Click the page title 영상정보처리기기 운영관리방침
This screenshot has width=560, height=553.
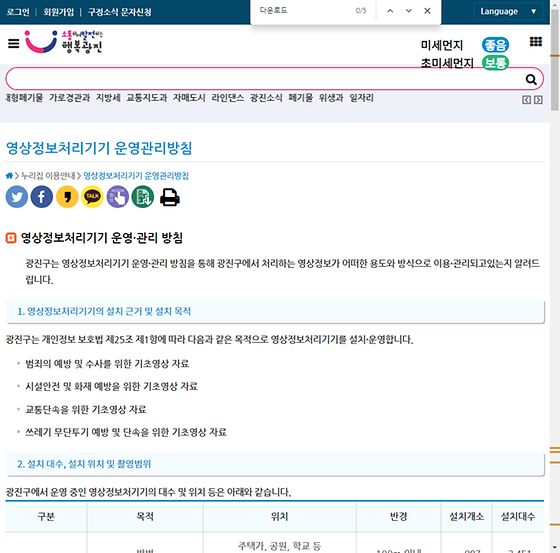click(99, 148)
